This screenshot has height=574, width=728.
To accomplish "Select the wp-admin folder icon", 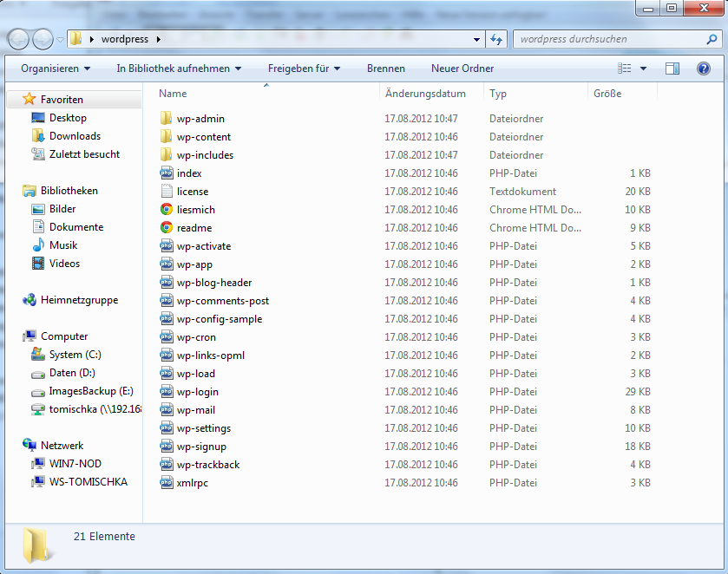I will (167, 119).
